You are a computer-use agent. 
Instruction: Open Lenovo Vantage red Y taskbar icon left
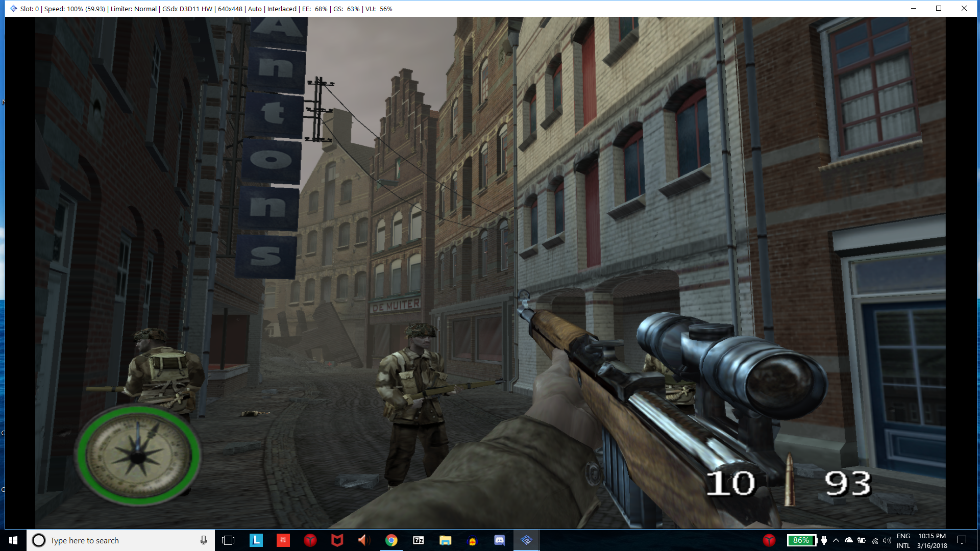pos(310,540)
